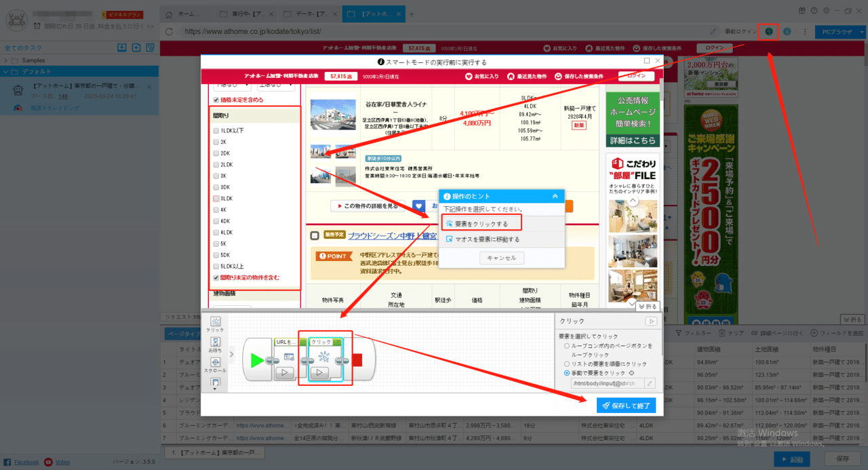Image resolution: width=868 pixels, height=470 pixels.
Task: Select 手動で要素をクリック radio option
Action: click(x=567, y=373)
